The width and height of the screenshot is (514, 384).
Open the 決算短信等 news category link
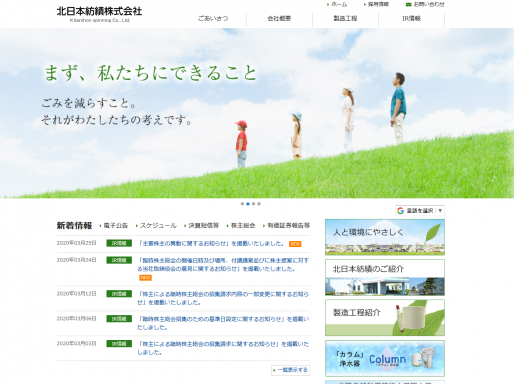[x=204, y=226]
